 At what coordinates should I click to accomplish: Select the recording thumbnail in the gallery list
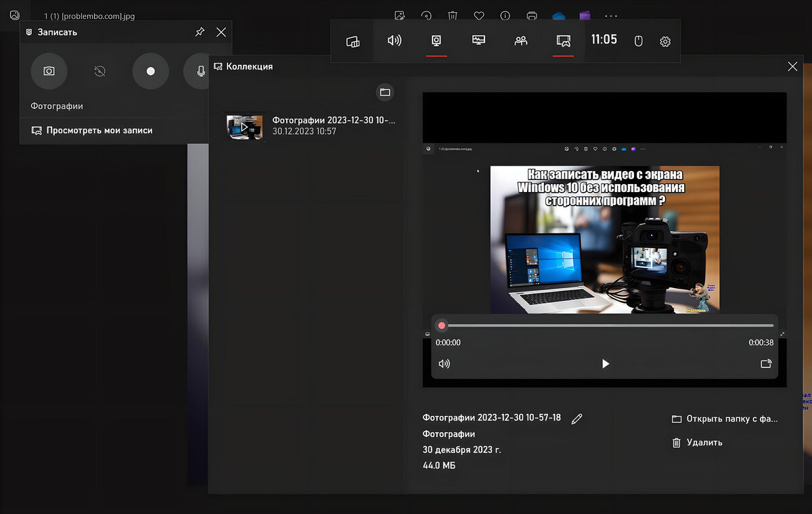pyautogui.click(x=244, y=126)
